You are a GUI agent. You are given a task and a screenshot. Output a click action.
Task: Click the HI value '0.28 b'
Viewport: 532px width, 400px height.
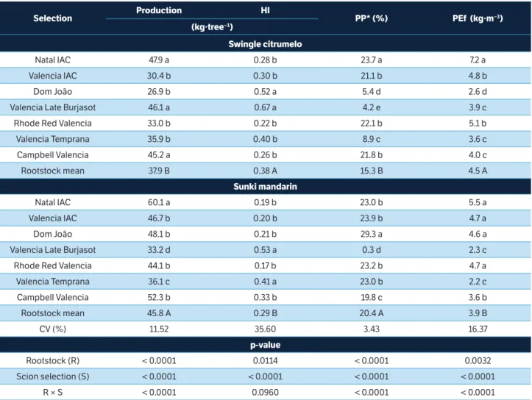click(x=265, y=60)
